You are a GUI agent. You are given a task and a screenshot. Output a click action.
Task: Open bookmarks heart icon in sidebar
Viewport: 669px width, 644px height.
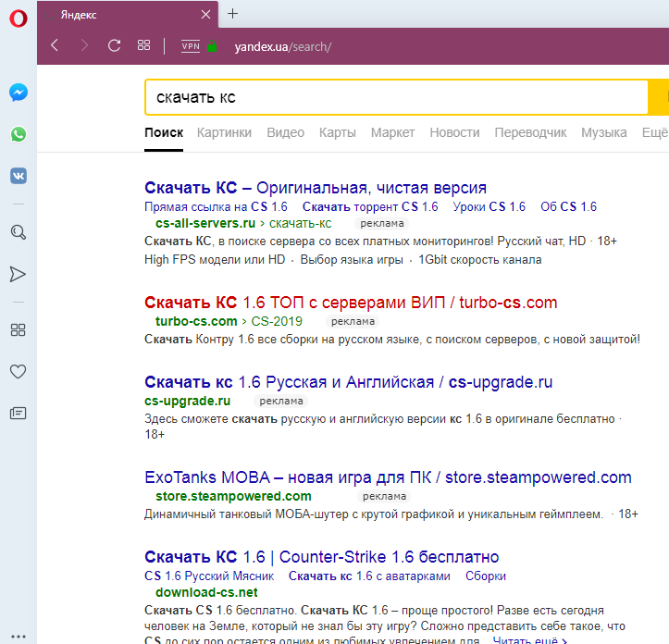(18, 371)
